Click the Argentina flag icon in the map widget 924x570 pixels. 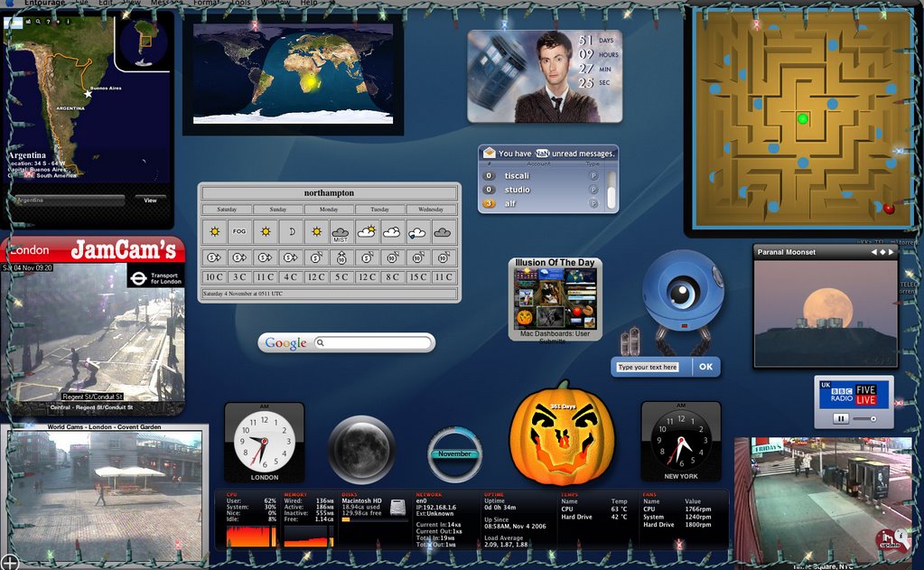13,23
